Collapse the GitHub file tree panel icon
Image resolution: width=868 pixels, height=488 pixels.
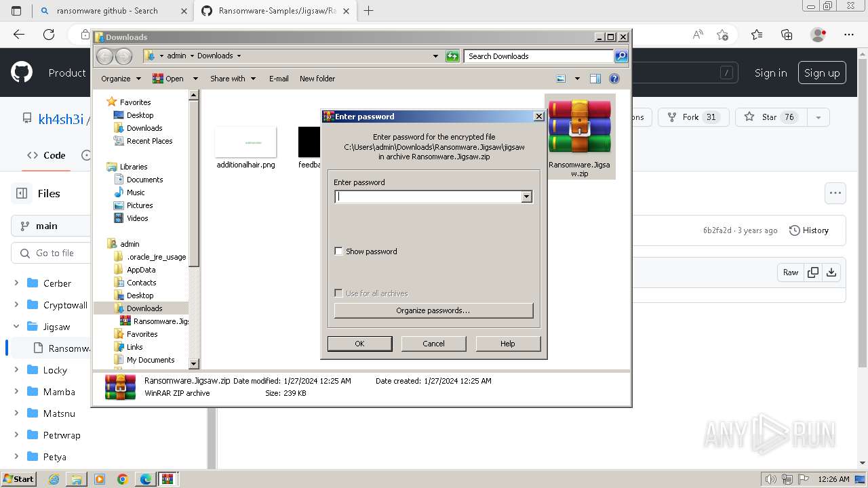(x=22, y=193)
